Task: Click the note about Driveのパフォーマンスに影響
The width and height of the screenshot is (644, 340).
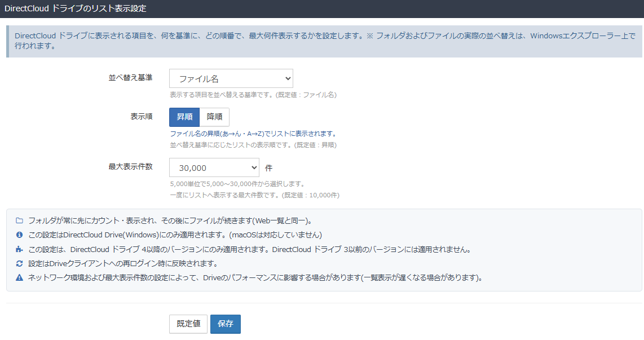Action: [x=256, y=278]
